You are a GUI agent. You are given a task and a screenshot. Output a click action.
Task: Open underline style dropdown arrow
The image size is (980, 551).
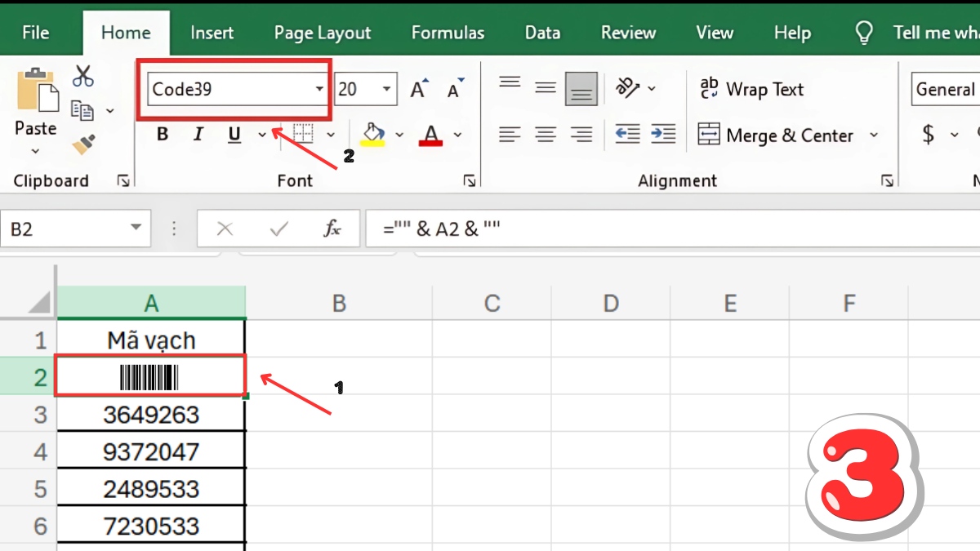click(x=261, y=135)
